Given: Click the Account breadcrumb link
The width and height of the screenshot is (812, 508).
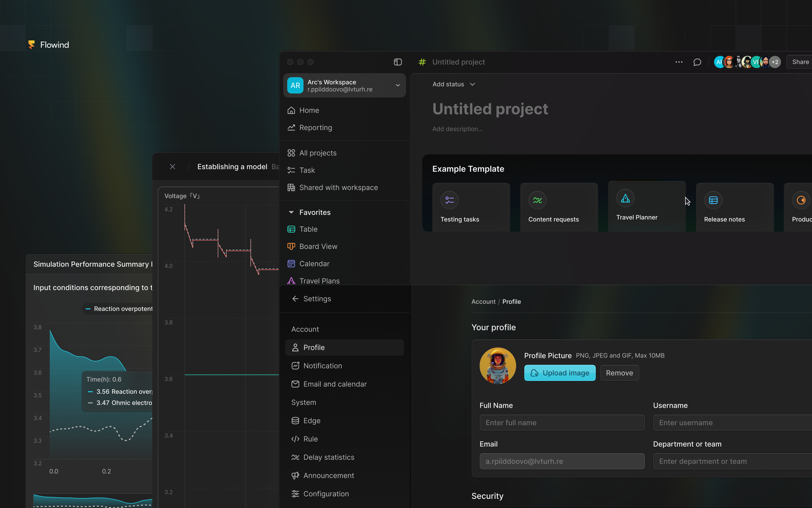Looking at the screenshot, I should [x=483, y=302].
